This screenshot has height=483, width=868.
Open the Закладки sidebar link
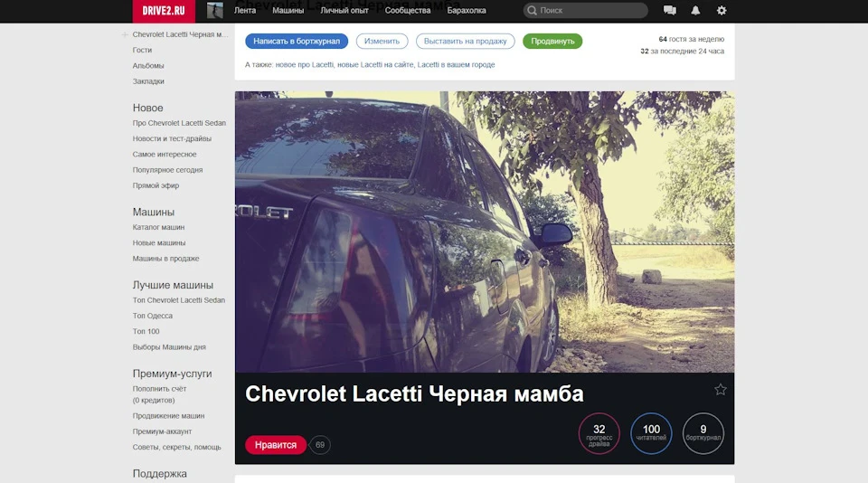coord(148,80)
